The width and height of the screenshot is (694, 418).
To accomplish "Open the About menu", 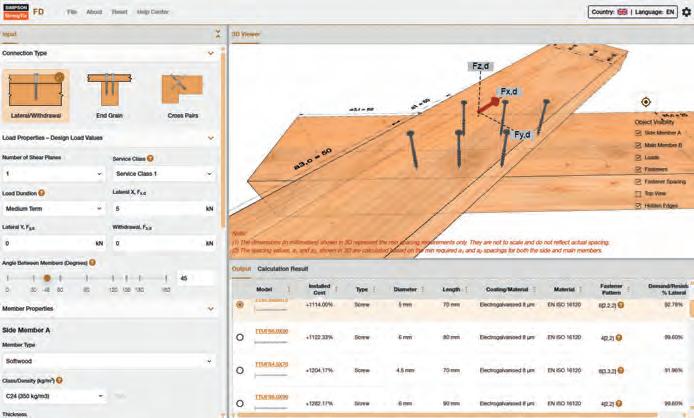I will point(94,12).
